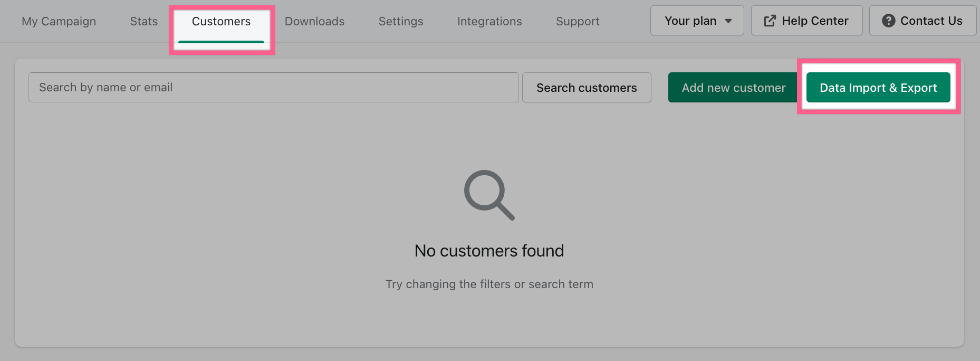This screenshot has height=361, width=980.
Task: Click the Add new customer button
Action: click(733, 88)
